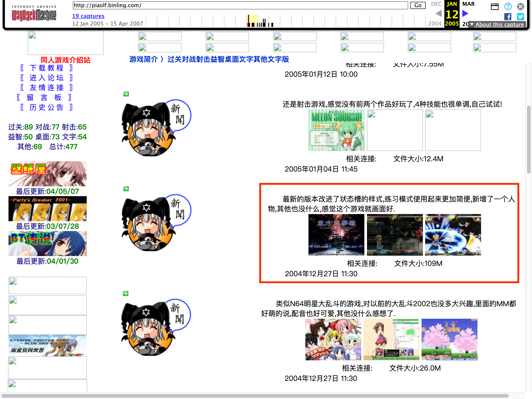532x399 pixels.
Task: Close the Wayback toolbar with the X icon
Action: coord(520,6)
